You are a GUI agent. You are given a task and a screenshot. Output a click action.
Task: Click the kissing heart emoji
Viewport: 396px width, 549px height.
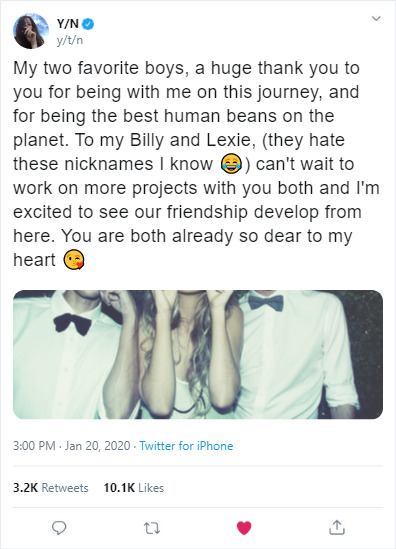74,260
